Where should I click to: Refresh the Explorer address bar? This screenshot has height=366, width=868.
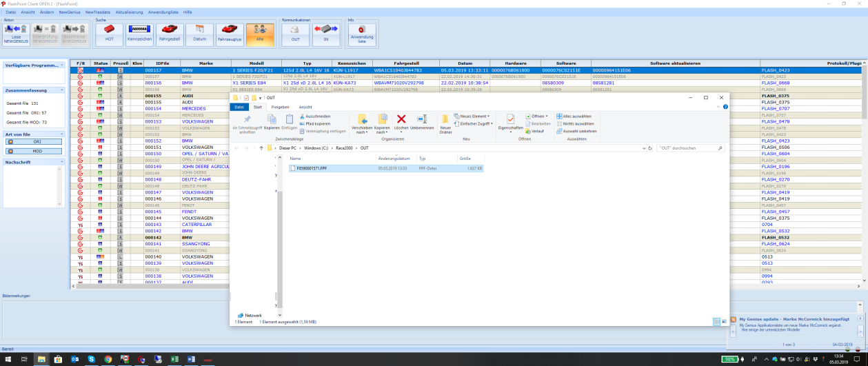pyautogui.click(x=650, y=148)
